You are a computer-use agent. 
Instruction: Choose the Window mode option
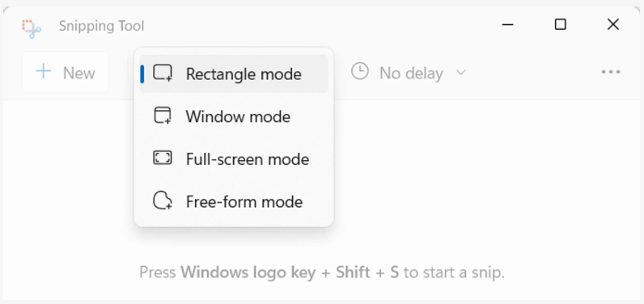(234, 116)
